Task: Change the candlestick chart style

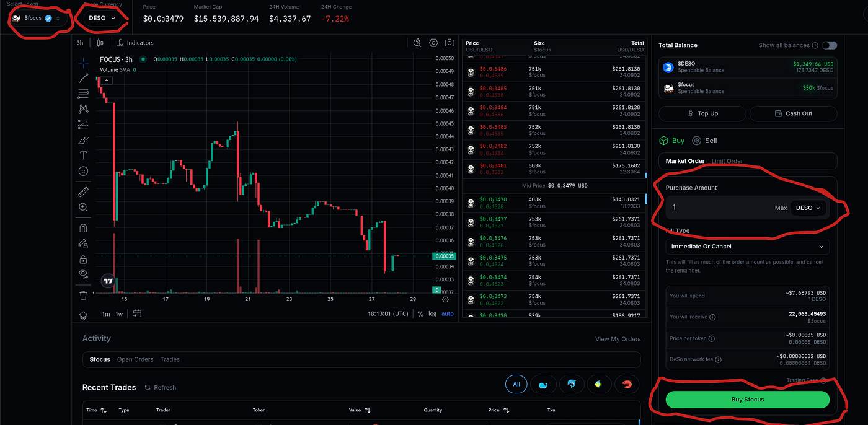Action: point(100,43)
